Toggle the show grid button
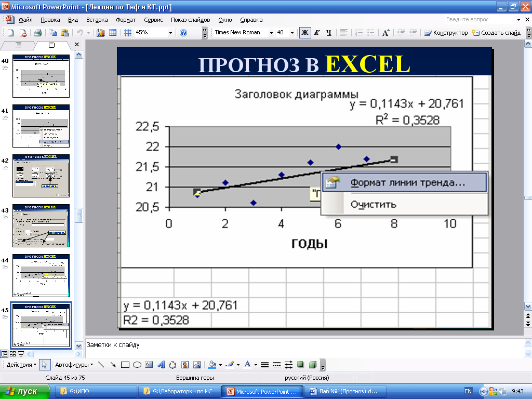 point(128,33)
